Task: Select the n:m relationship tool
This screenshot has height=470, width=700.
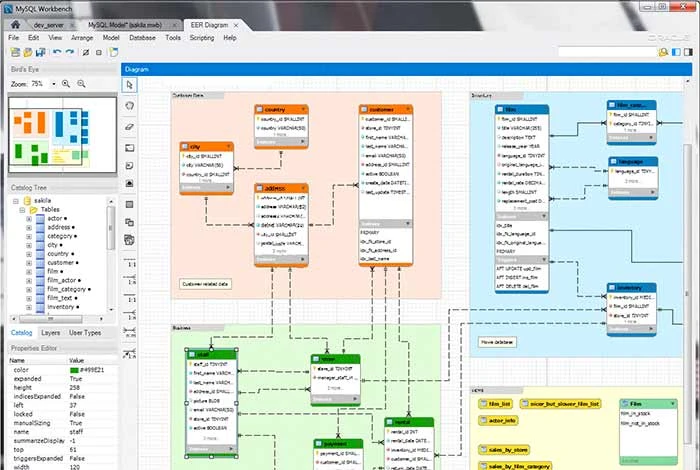Action: pos(129,333)
